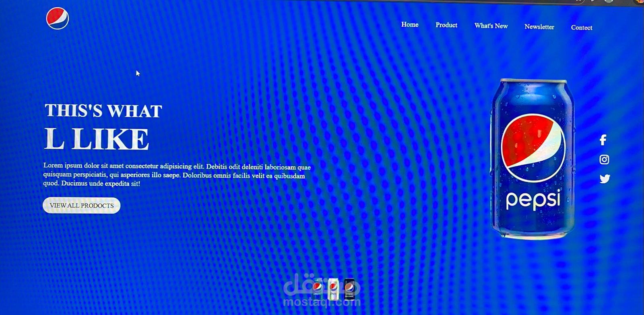Open the Instagram social icon
Image resolution: width=644 pixels, height=315 pixels.
(x=604, y=160)
